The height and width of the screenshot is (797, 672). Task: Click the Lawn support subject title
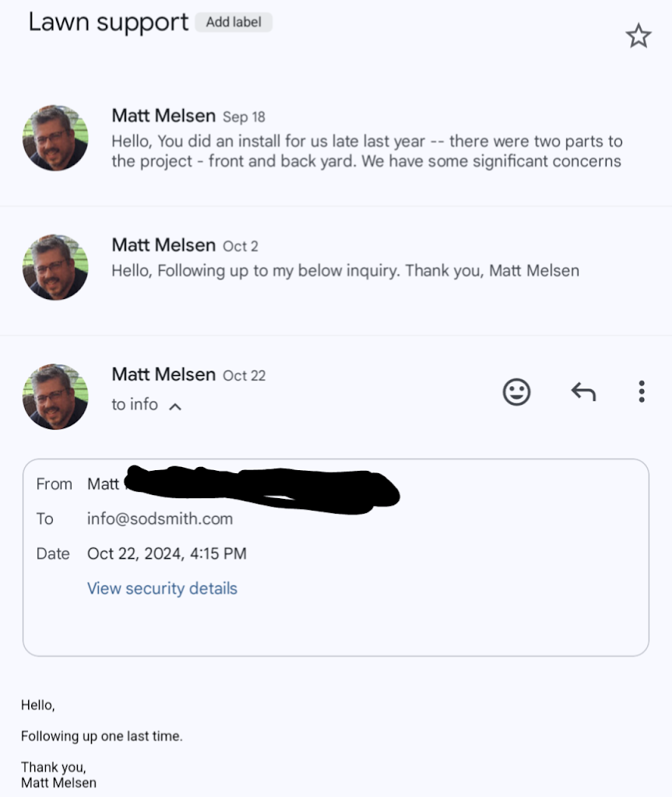point(108,23)
